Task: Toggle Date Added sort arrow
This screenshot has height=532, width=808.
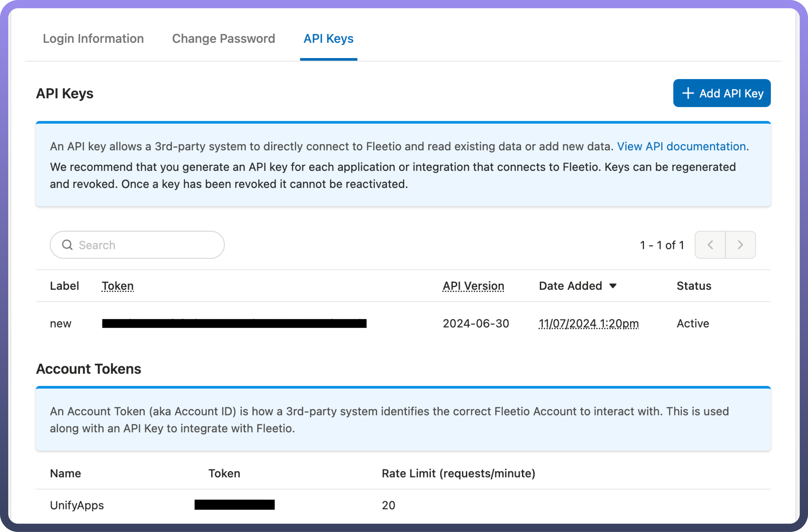Action: (613, 286)
